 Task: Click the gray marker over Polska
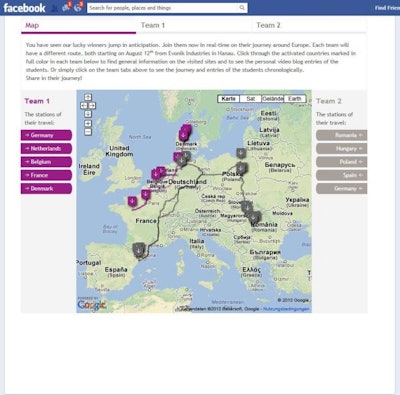click(x=241, y=168)
